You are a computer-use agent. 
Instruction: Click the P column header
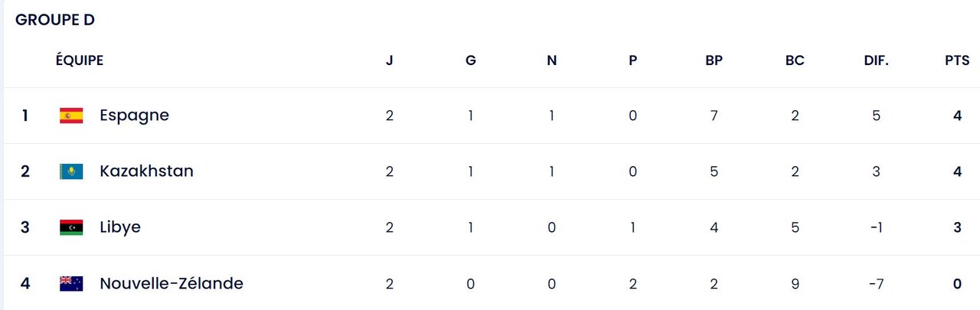click(632, 61)
